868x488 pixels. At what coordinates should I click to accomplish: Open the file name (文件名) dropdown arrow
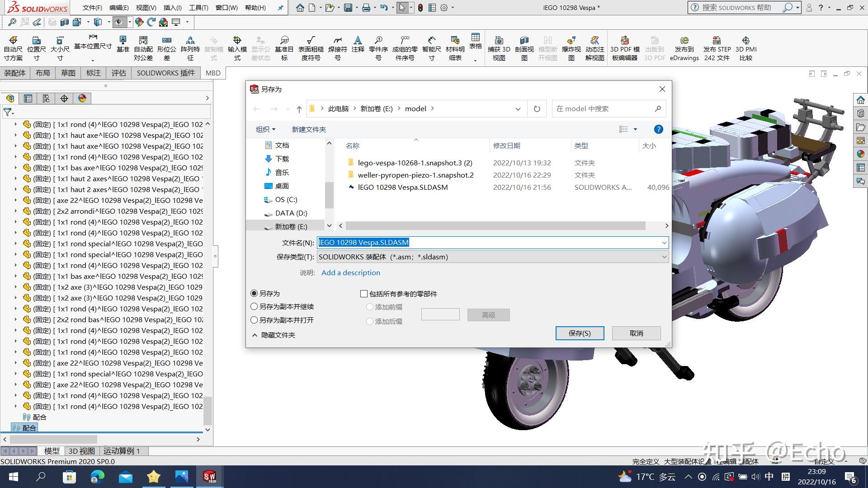tap(664, 243)
